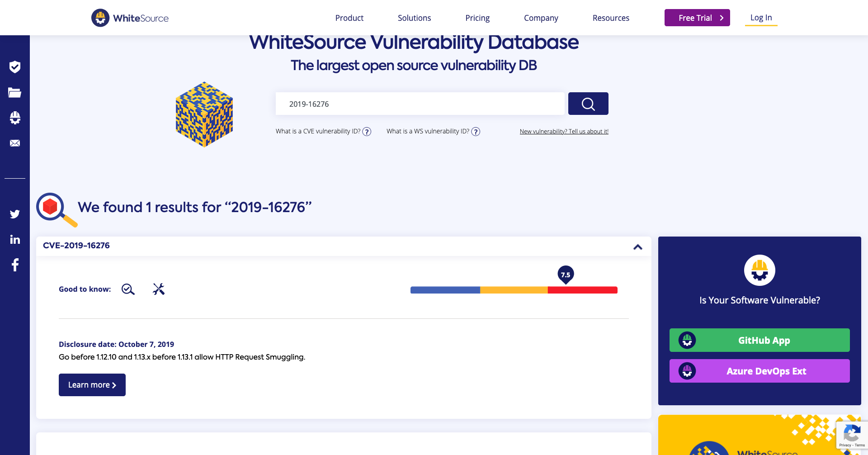868x455 pixels.
Task: Click the CVE vulnerability ID help icon
Action: point(367,132)
